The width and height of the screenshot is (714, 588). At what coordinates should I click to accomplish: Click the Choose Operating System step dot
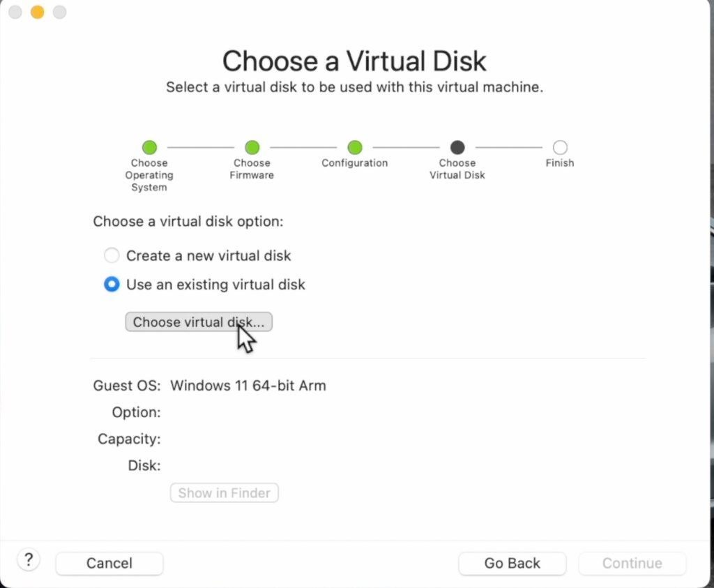click(149, 147)
